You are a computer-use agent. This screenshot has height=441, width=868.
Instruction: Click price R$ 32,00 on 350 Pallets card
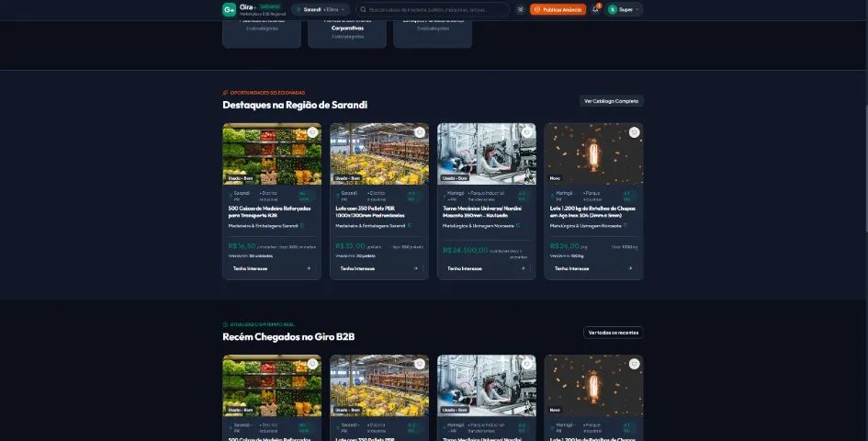pyautogui.click(x=350, y=246)
